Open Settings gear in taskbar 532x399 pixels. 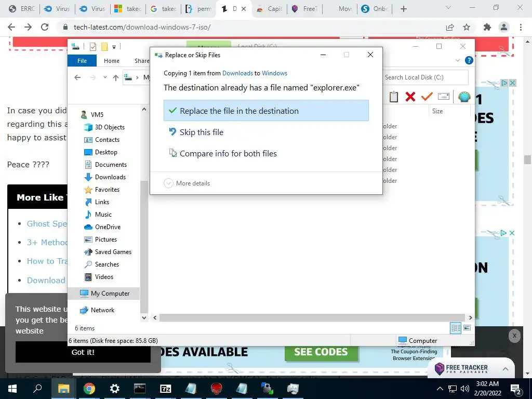pos(115,389)
